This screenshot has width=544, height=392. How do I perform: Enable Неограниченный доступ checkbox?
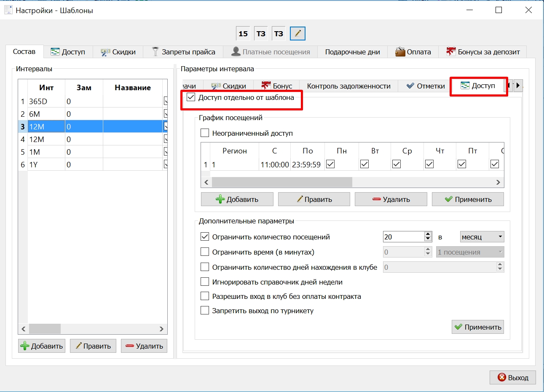pyautogui.click(x=205, y=133)
